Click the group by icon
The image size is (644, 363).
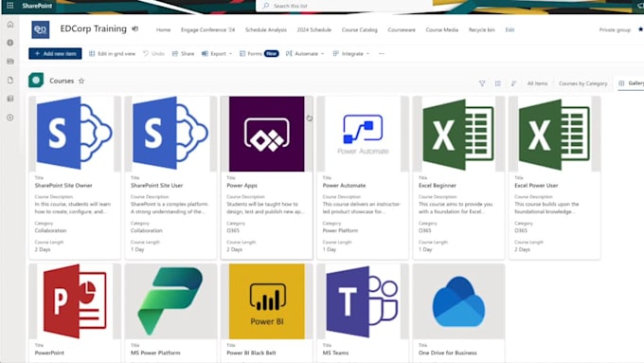(x=497, y=83)
